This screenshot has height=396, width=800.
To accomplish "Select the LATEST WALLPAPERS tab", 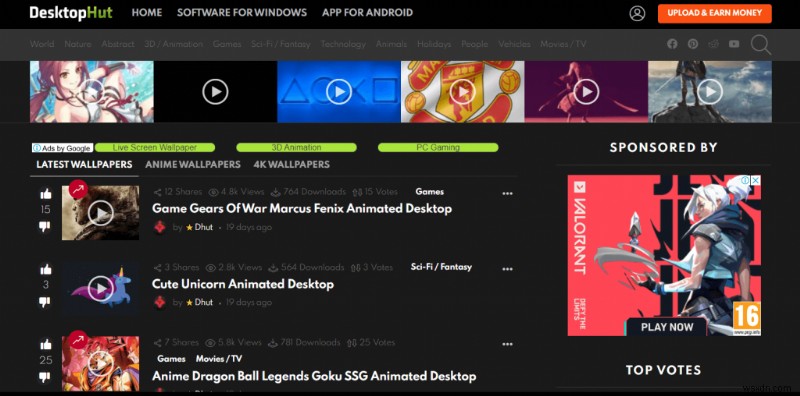I will coord(84,164).
